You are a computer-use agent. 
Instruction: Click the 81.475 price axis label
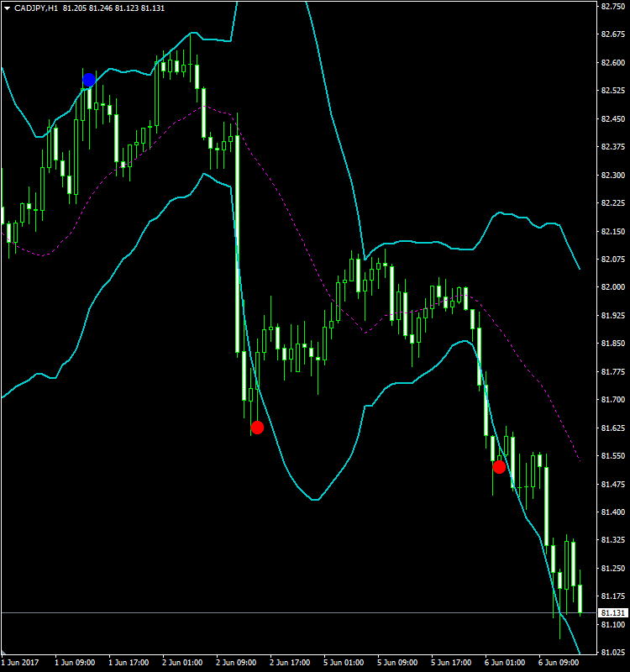pos(613,484)
